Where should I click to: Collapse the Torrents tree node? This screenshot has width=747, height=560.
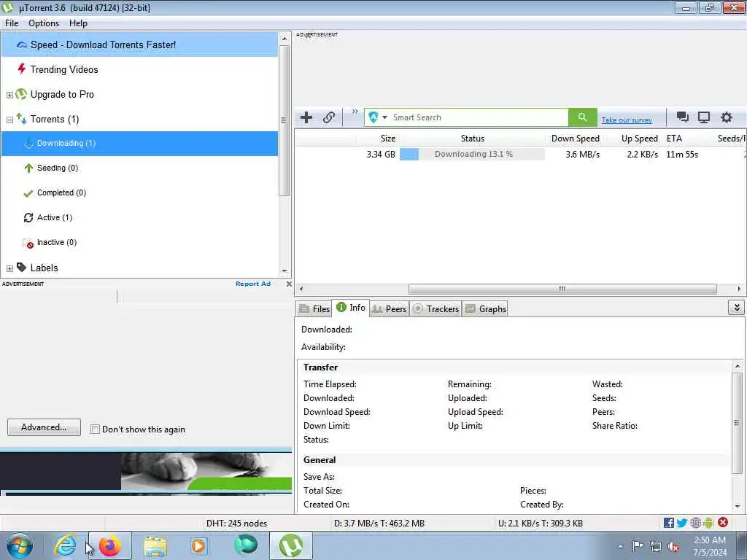[x=9, y=120]
